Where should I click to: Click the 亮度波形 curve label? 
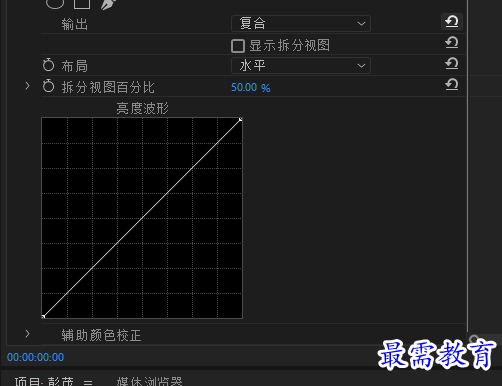(143, 108)
